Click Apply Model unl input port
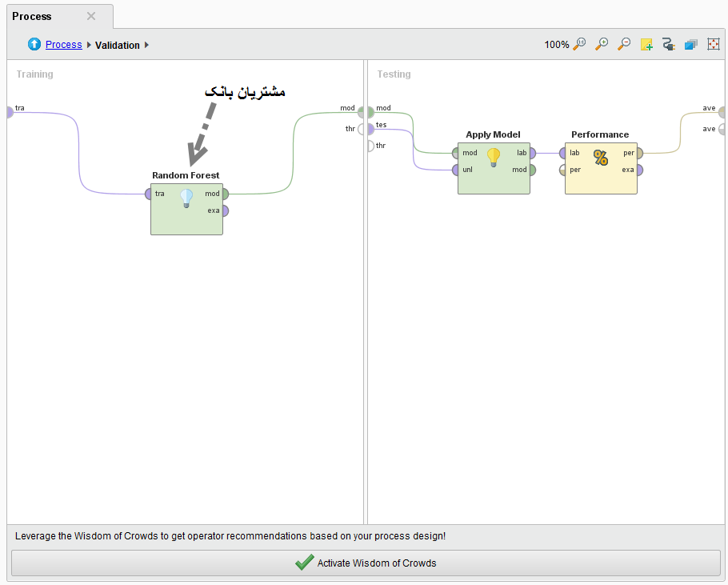The height and width of the screenshot is (585, 728). 455,170
